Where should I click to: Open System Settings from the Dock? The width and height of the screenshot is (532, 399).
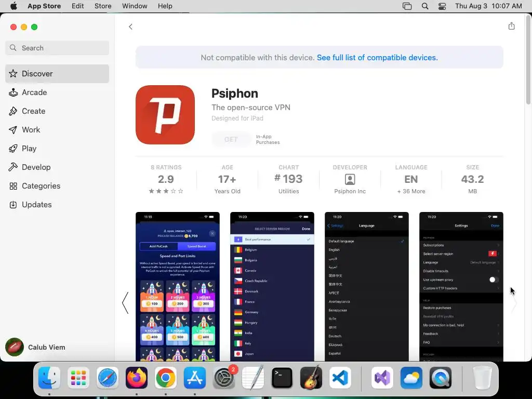tap(224, 378)
